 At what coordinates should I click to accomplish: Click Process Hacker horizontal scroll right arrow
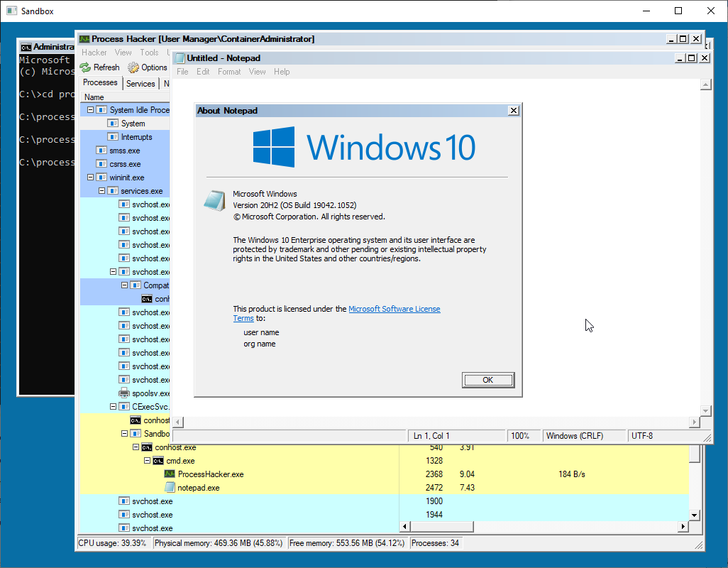pyautogui.click(x=683, y=526)
